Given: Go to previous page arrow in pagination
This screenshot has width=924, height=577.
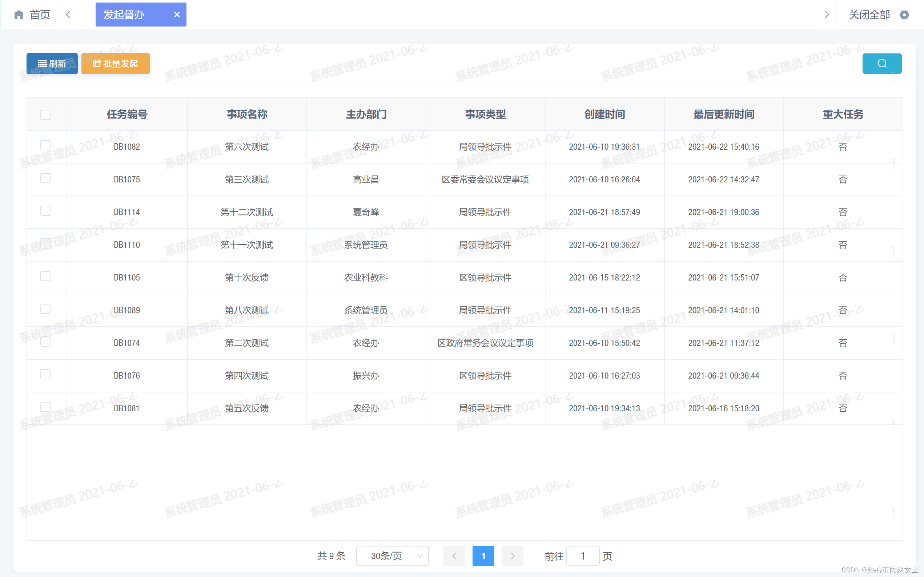Looking at the screenshot, I should 454,556.
